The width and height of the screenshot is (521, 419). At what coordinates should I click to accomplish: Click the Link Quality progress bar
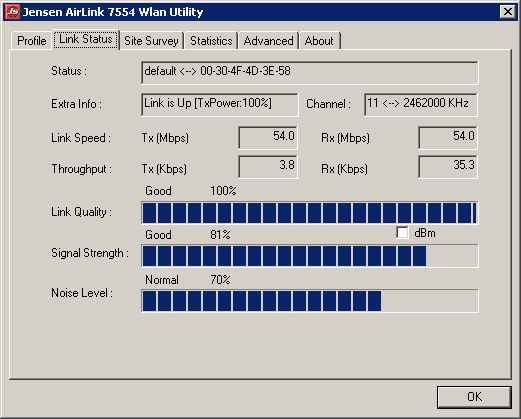click(310, 213)
